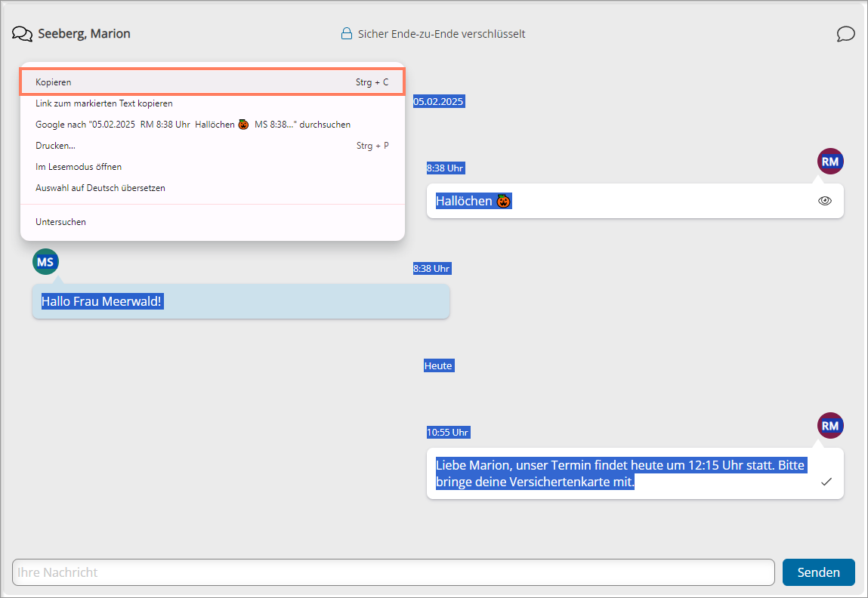Click Sicher Ende-zu-Ende verschlüsselt label
This screenshot has height=598, width=868.
click(441, 34)
